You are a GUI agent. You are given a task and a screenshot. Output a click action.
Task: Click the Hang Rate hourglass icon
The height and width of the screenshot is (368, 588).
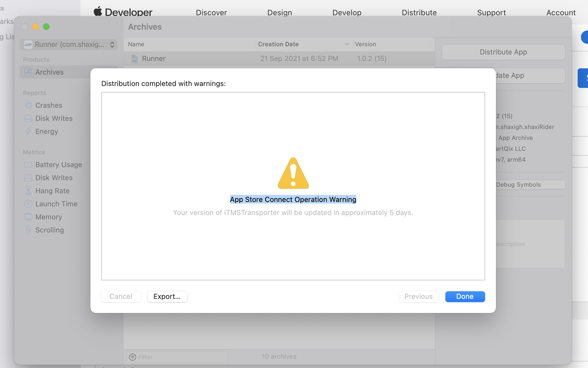28,191
